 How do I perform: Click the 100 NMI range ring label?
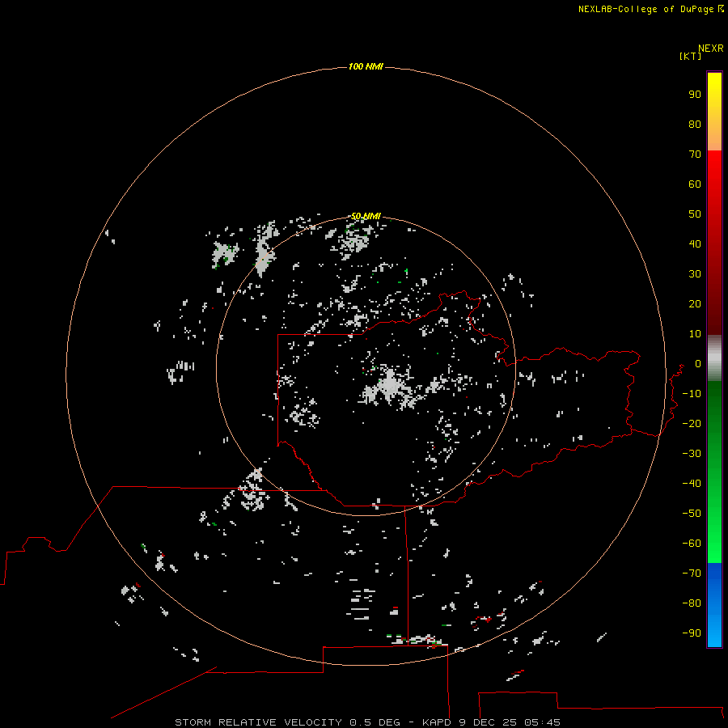(x=366, y=66)
